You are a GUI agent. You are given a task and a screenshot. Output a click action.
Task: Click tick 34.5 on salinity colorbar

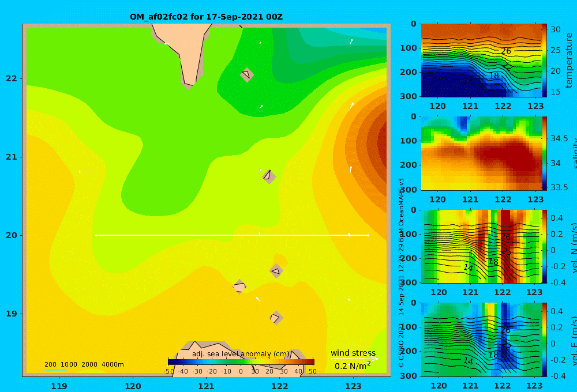(559, 138)
